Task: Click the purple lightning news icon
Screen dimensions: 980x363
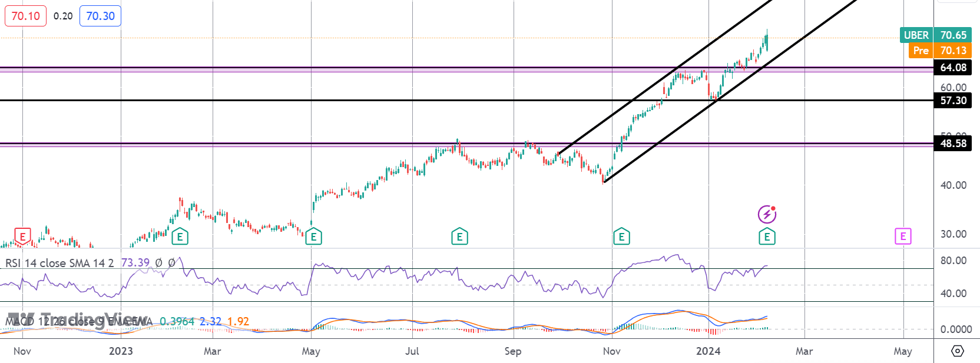Action: pos(767,214)
